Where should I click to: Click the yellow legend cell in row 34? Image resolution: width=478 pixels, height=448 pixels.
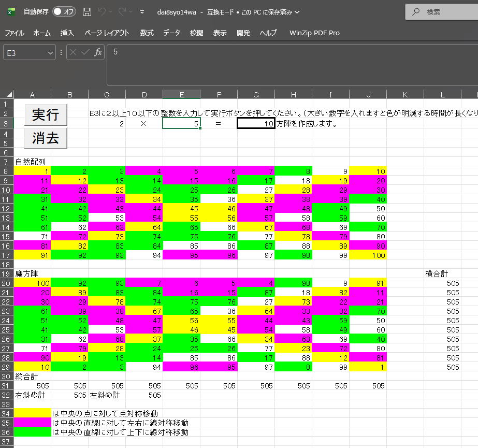(x=33, y=413)
